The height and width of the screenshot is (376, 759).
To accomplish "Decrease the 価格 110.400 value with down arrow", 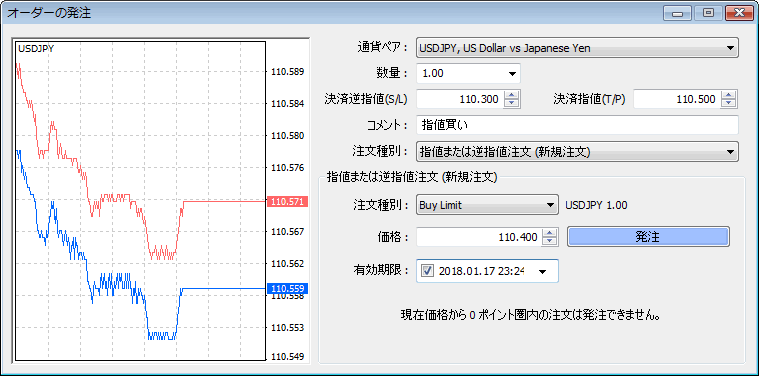I will pyautogui.click(x=550, y=242).
